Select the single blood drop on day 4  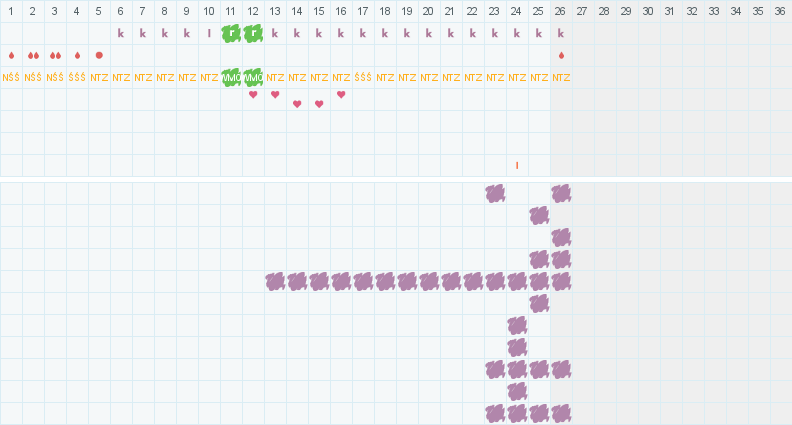click(77, 56)
